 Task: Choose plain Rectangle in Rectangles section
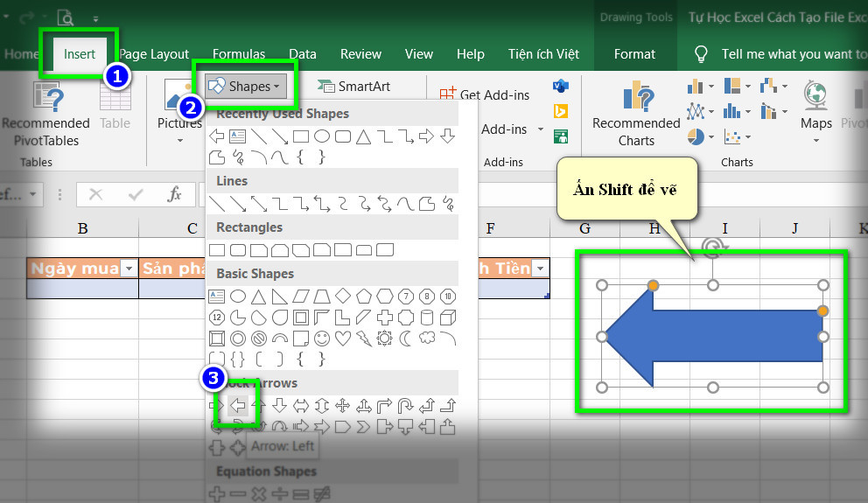coord(216,250)
